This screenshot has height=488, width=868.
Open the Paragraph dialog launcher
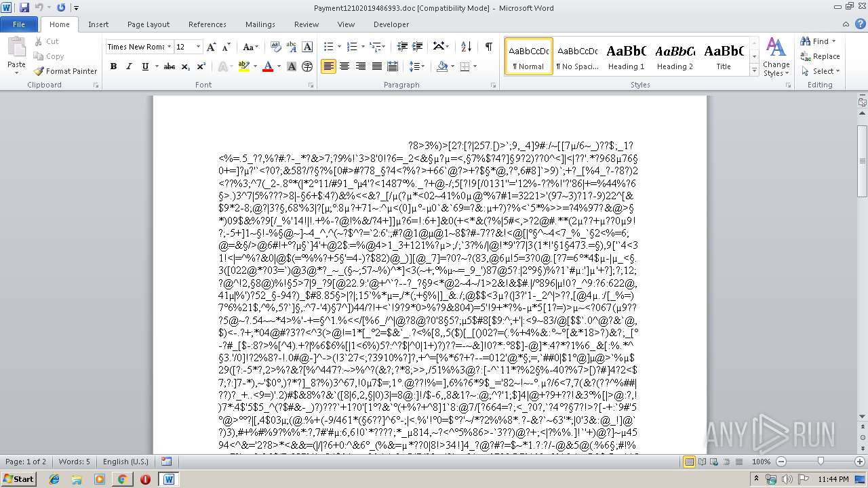(x=494, y=85)
